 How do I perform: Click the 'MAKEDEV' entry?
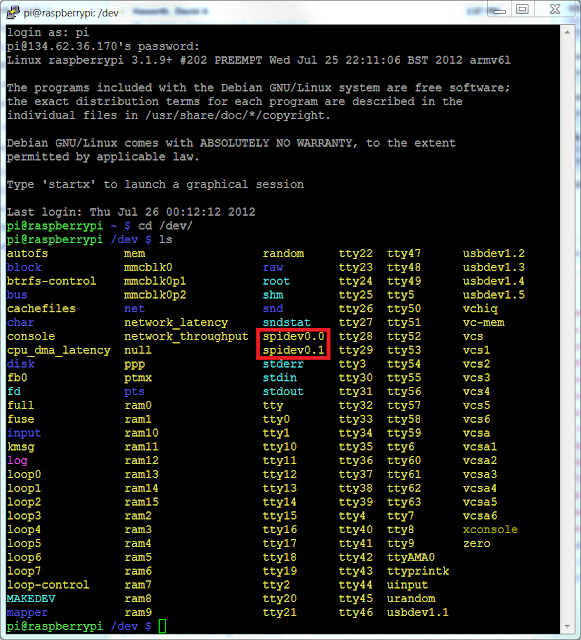coord(31,599)
